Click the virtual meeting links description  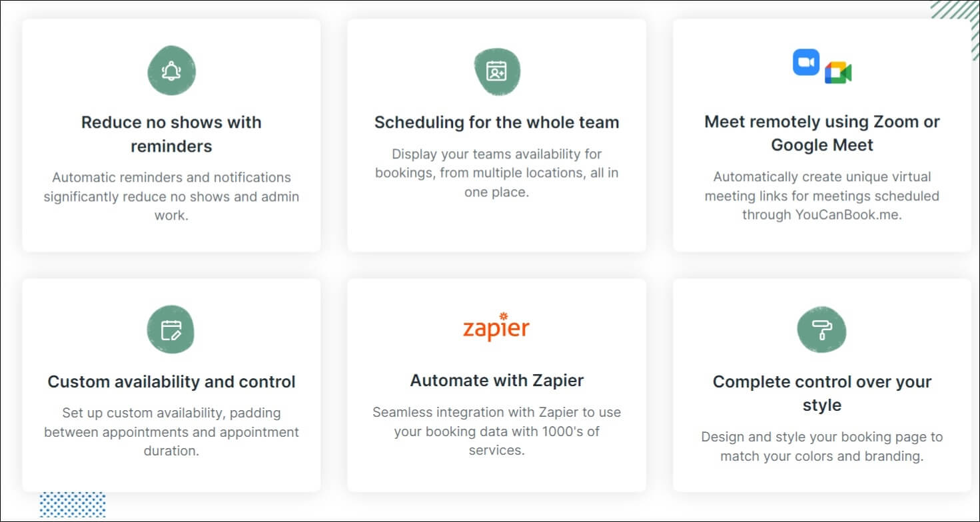tap(821, 196)
